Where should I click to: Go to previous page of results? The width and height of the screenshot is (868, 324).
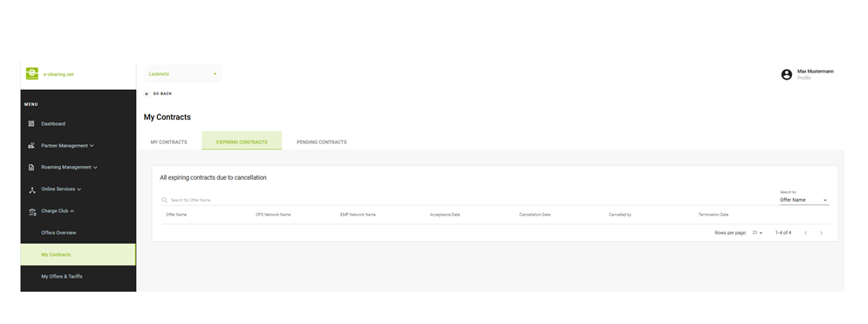coord(805,233)
